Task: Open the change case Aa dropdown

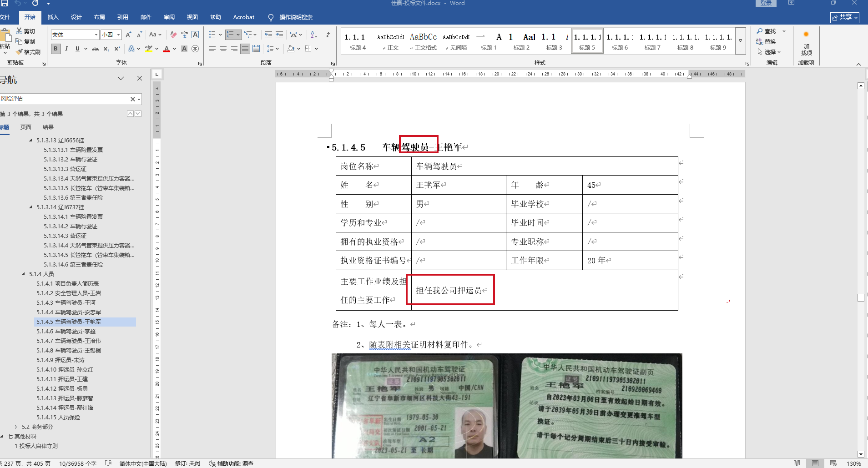Action: click(155, 35)
